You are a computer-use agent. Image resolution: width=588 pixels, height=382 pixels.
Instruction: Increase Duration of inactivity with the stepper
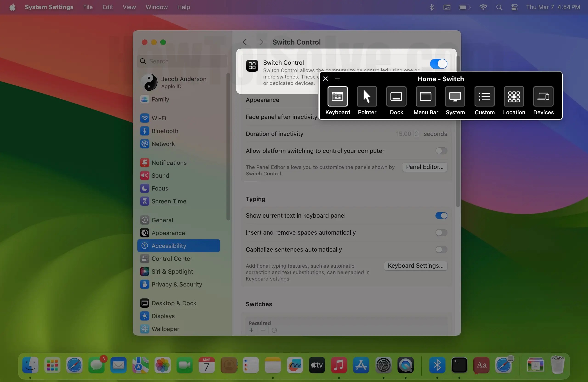pyautogui.click(x=416, y=132)
